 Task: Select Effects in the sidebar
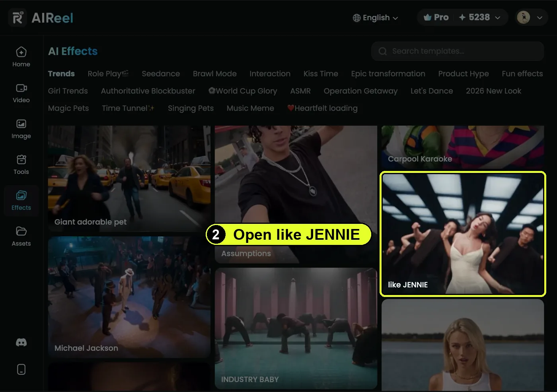21,200
